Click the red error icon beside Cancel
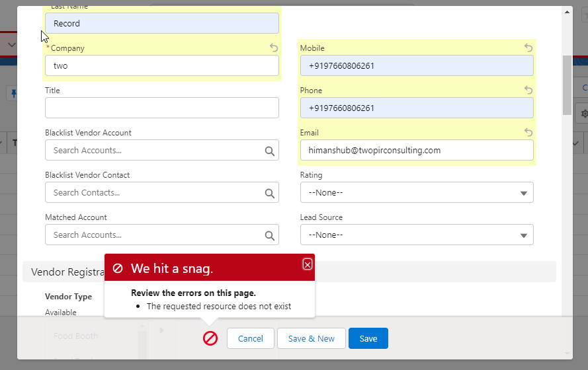 tap(210, 338)
